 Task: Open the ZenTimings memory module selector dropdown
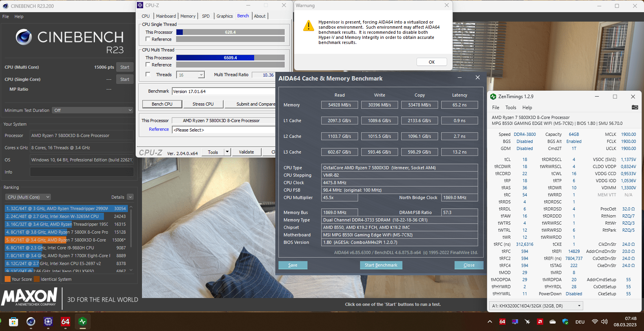click(536, 306)
